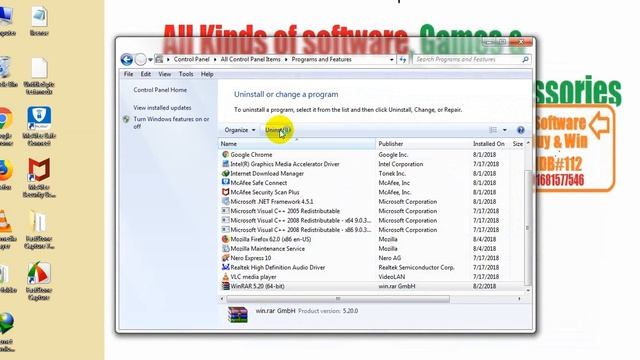Click the scroll right arrow of list
This screenshot has width=640, height=360.
(x=519, y=299)
